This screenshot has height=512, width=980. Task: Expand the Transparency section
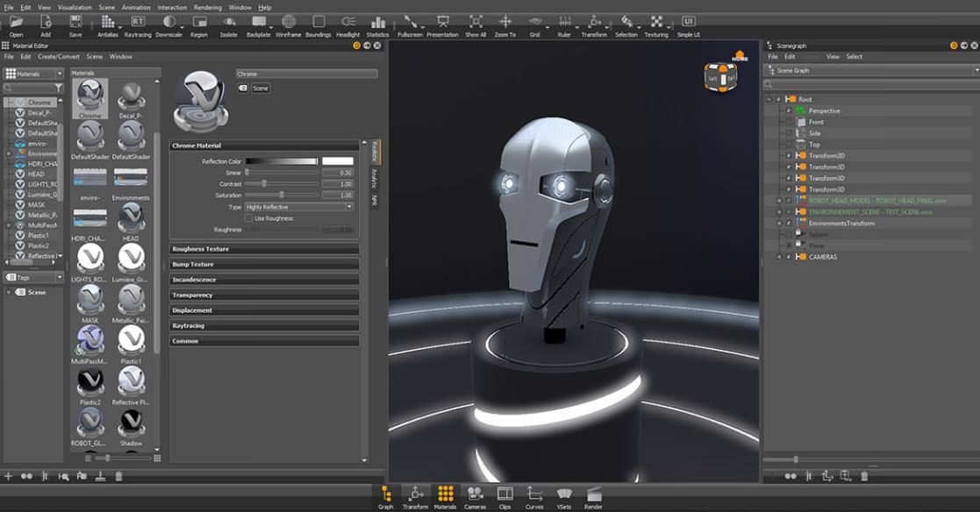coord(264,295)
